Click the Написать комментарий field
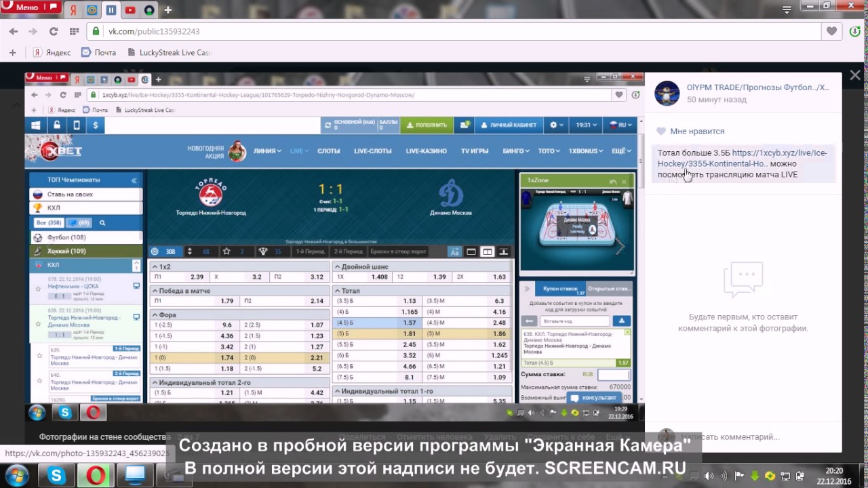The height and width of the screenshot is (488, 868). [730, 437]
